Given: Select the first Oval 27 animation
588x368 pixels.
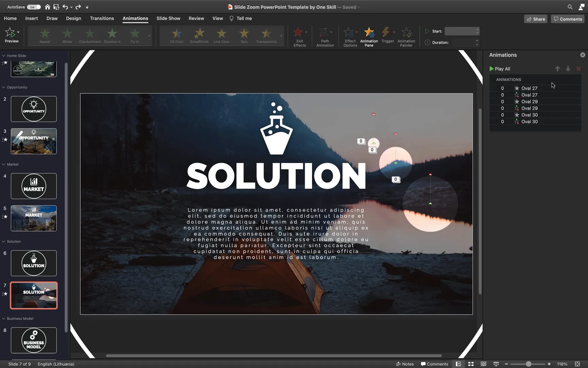Looking at the screenshot, I should click(535, 88).
